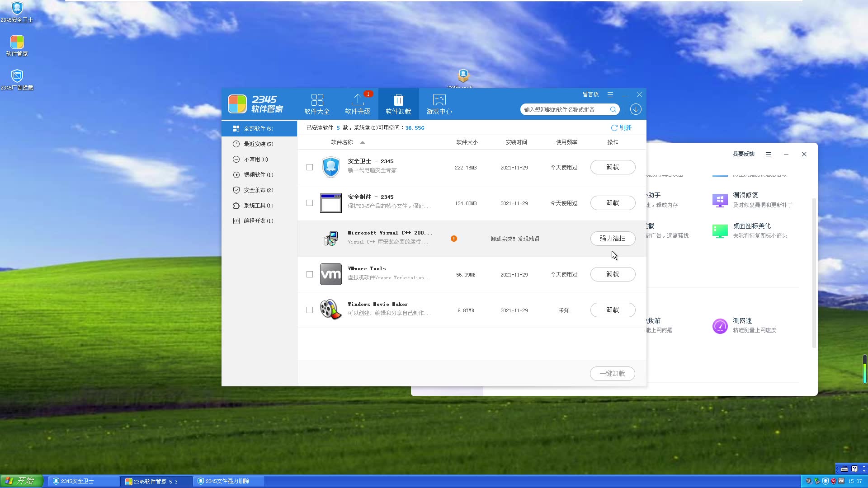Click 卸载 button for VMware Tools
Screen dimensions: 868x488
point(613,274)
